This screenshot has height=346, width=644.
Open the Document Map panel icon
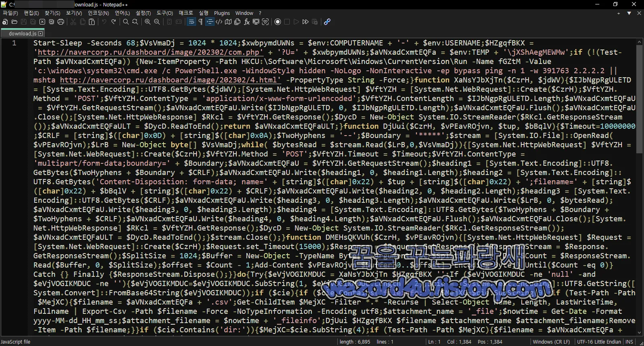pyautogui.click(x=228, y=22)
